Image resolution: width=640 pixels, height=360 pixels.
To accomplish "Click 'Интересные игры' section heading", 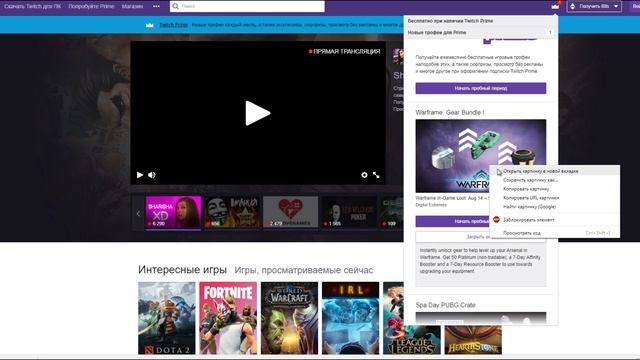I will pos(182,270).
